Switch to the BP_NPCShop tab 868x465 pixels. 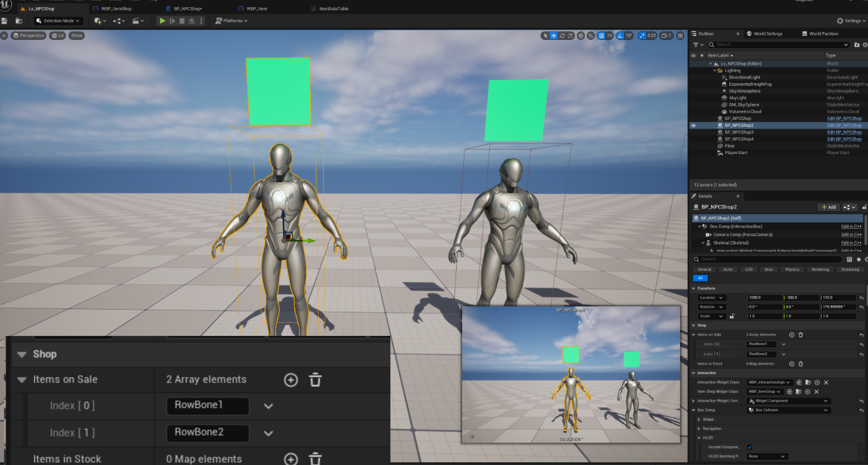point(188,9)
